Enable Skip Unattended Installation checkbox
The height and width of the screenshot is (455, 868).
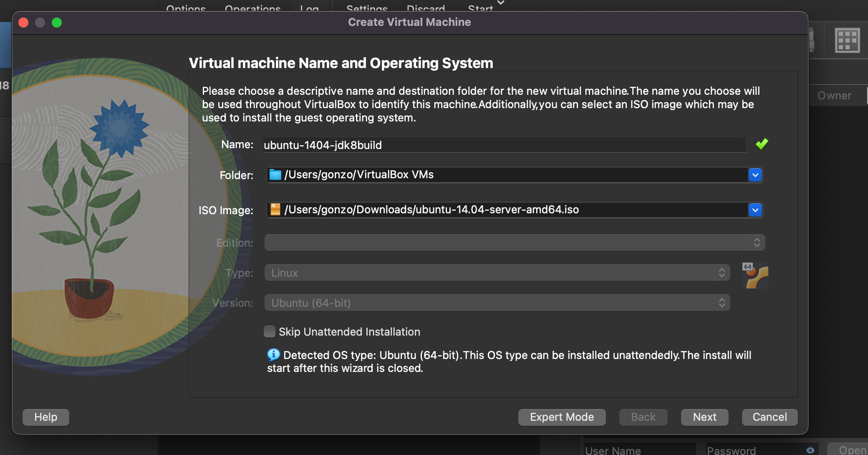[270, 331]
